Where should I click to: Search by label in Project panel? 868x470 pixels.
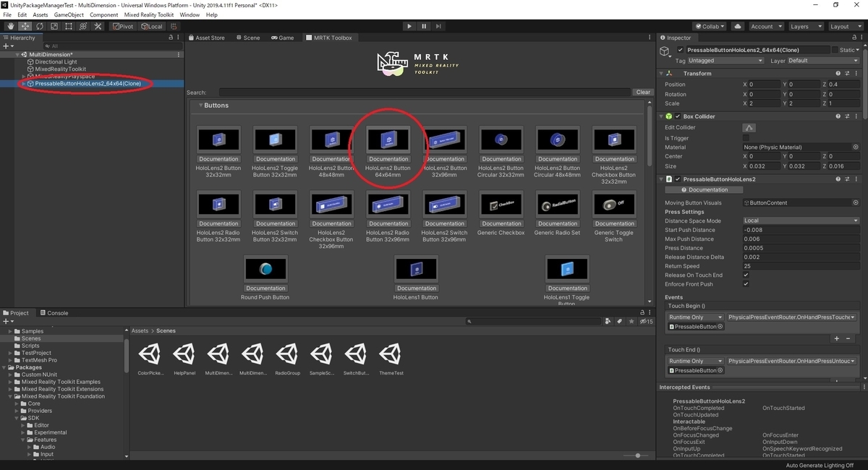point(618,321)
